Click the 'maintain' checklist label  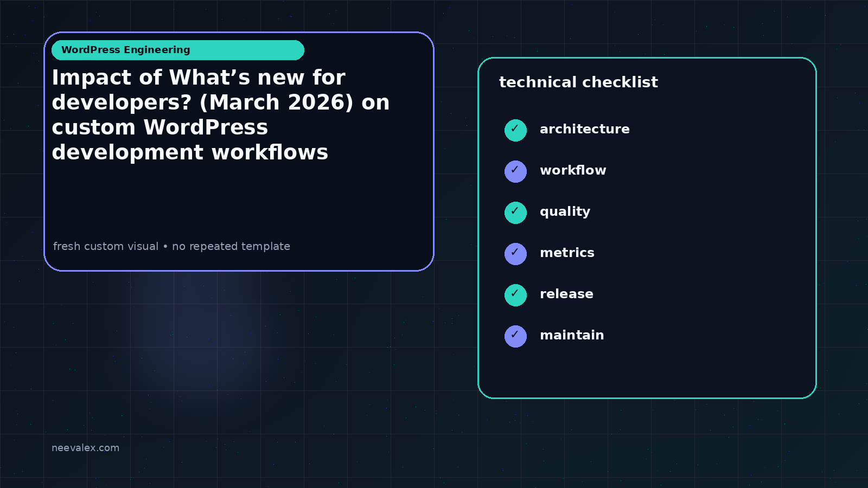click(x=572, y=335)
